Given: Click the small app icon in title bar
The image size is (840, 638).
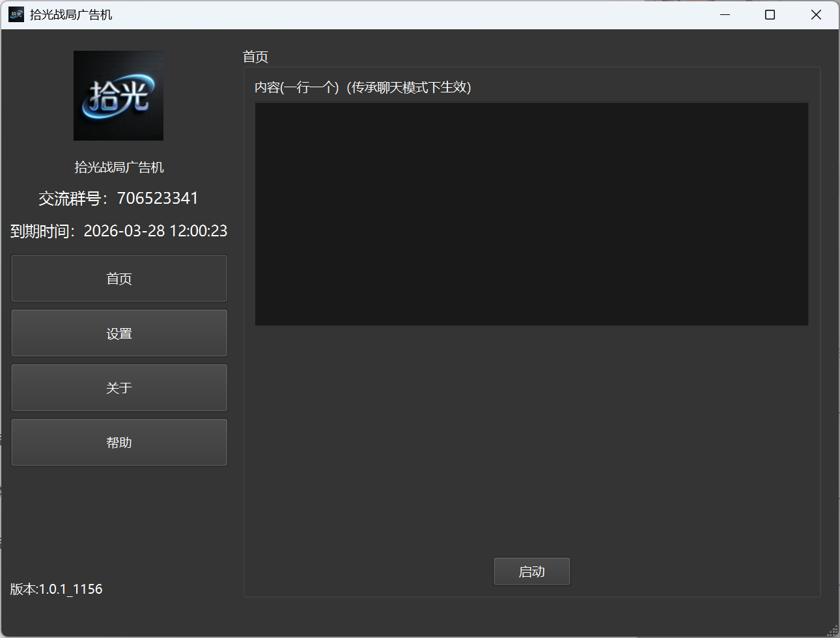Looking at the screenshot, I should point(16,14).
